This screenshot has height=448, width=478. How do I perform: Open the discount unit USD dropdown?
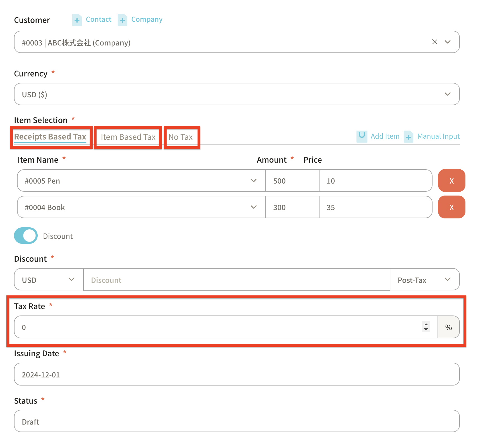[x=49, y=280]
